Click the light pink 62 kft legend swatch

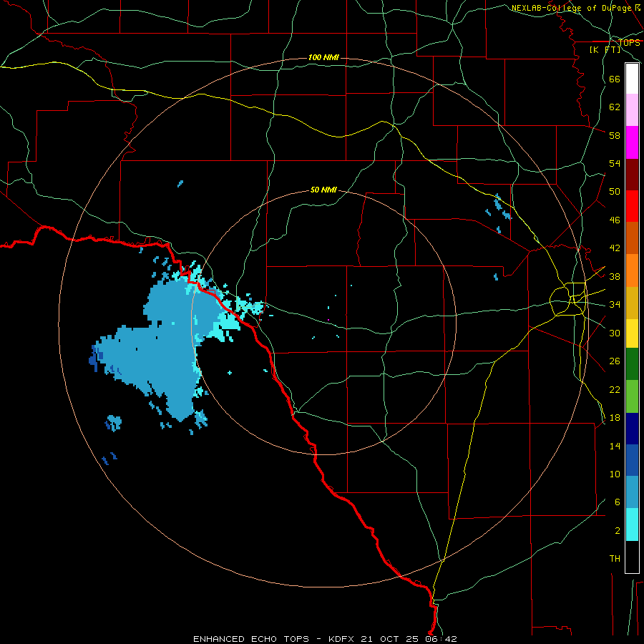pyautogui.click(x=632, y=109)
